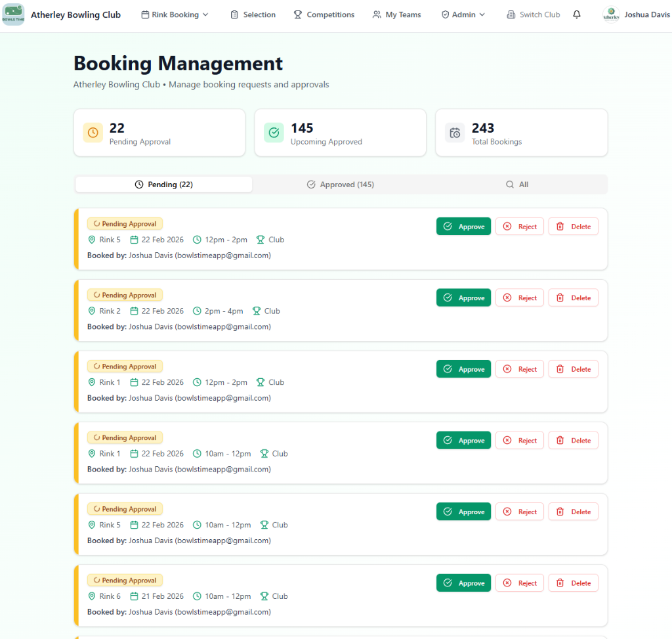This screenshot has width=672, height=639.
Task: Approve Rink 5 10am - 12pm booking
Action: click(x=464, y=512)
